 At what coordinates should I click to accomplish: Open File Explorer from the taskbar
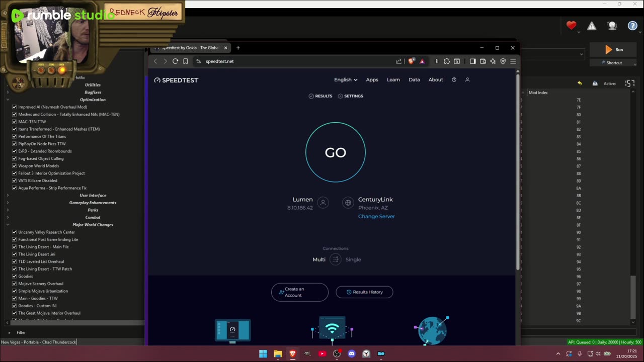tap(278, 354)
